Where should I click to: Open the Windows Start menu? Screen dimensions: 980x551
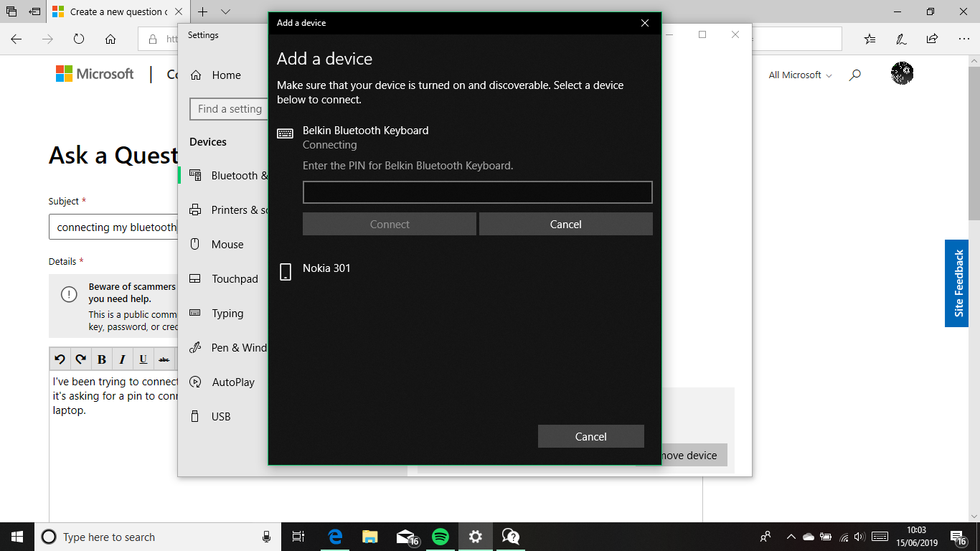17,537
